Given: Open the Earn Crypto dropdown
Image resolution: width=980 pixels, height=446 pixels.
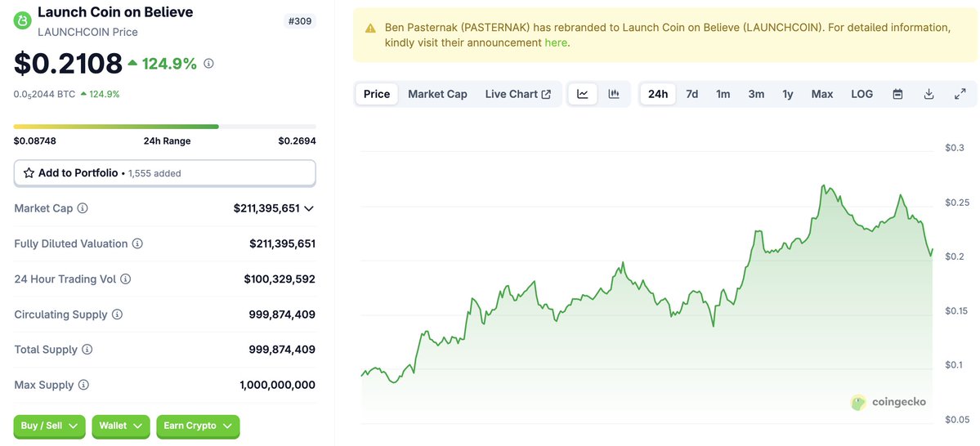Looking at the screenshot, I should (x=198, y=426).
